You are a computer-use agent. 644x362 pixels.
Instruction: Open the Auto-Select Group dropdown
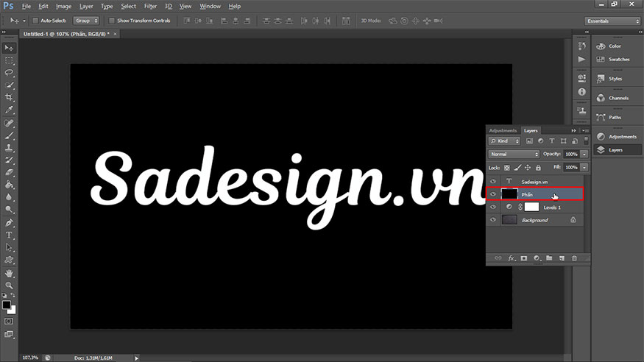point(86,21)
